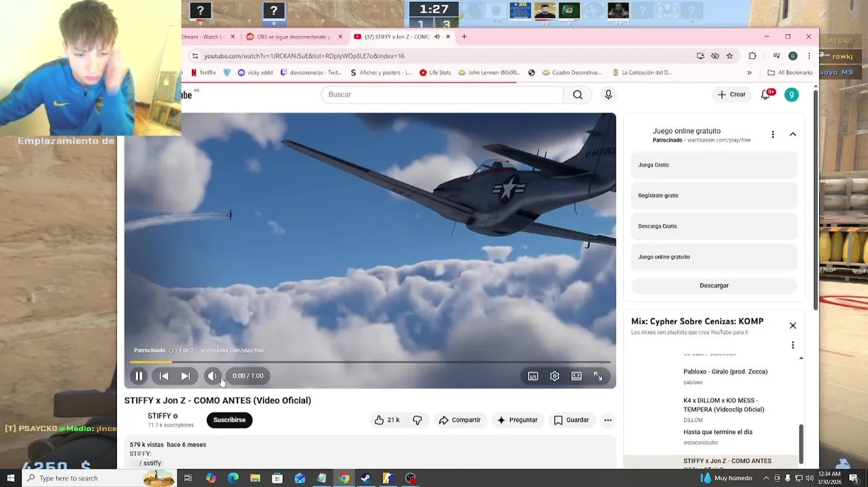868x487 pixels.
Task: Collapse the sponsored ad card chevron
Action: pos(793,135)
